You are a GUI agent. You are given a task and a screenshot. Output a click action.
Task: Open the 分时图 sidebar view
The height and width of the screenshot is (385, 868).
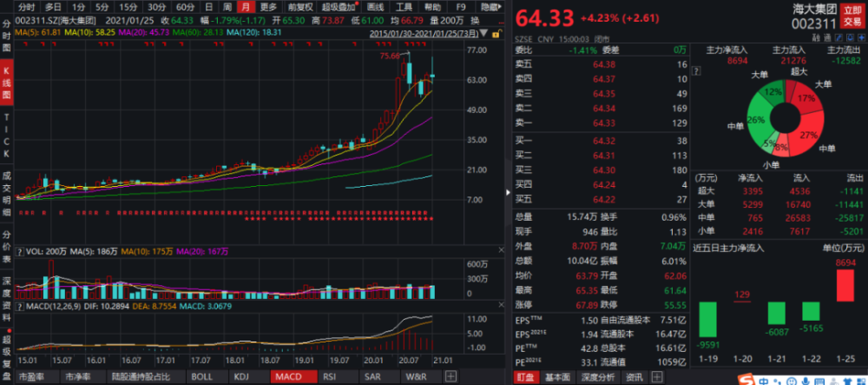click(x=7, y=36)
